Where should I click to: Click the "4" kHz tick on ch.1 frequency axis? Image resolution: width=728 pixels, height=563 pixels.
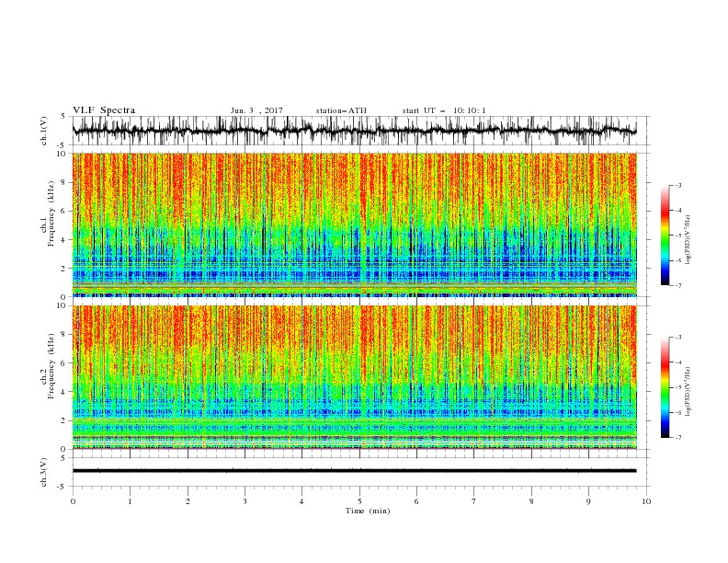[64, 240]
